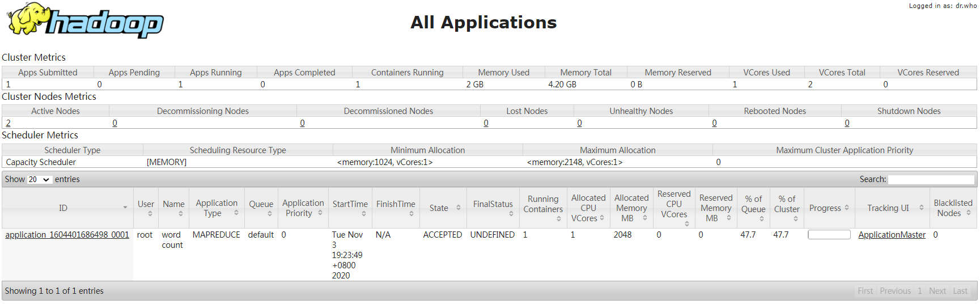Screen dimensions: 980x304
Task: Click the Minimum Allocation memory:1024 value
Action: [385, 162]
